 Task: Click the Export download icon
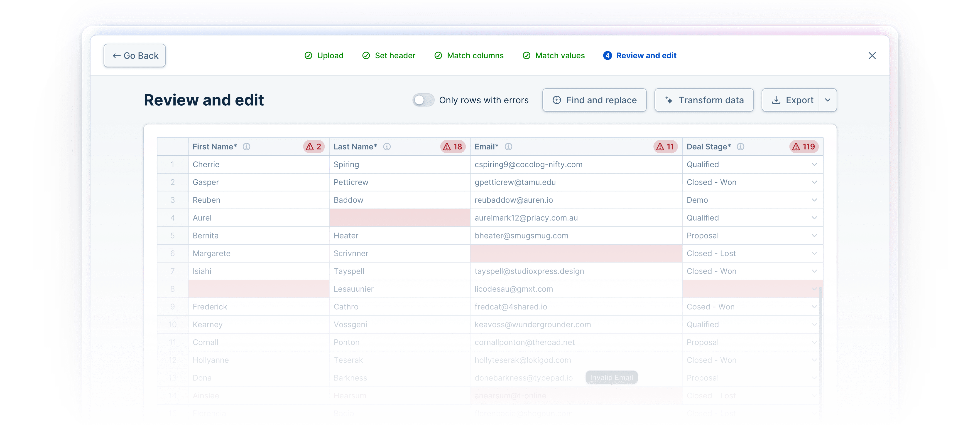point(776,100)
